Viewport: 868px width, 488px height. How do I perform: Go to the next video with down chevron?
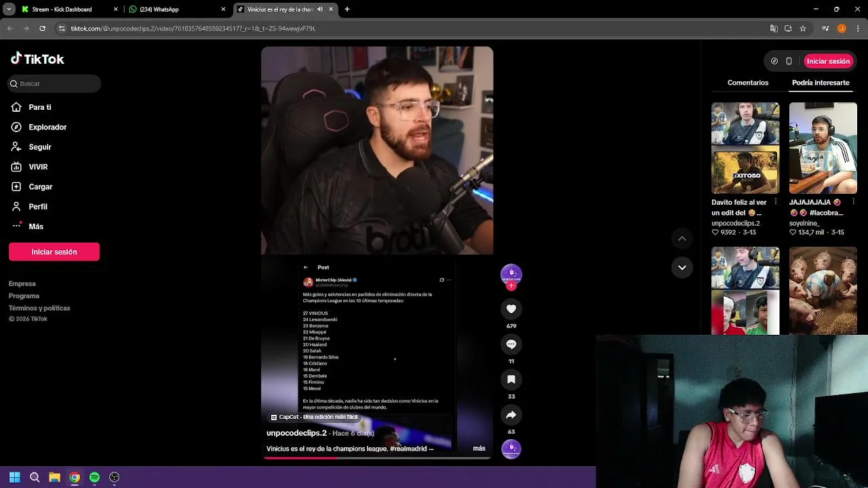coord(682,268)
